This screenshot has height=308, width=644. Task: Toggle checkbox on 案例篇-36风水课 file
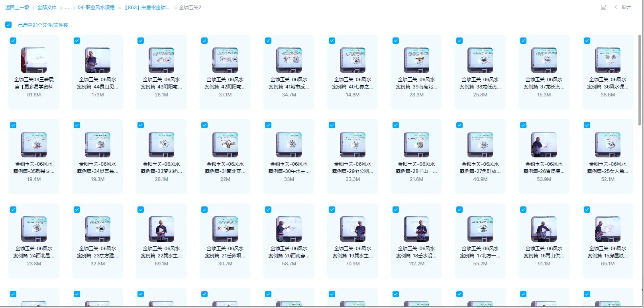[x=587, y=41]
